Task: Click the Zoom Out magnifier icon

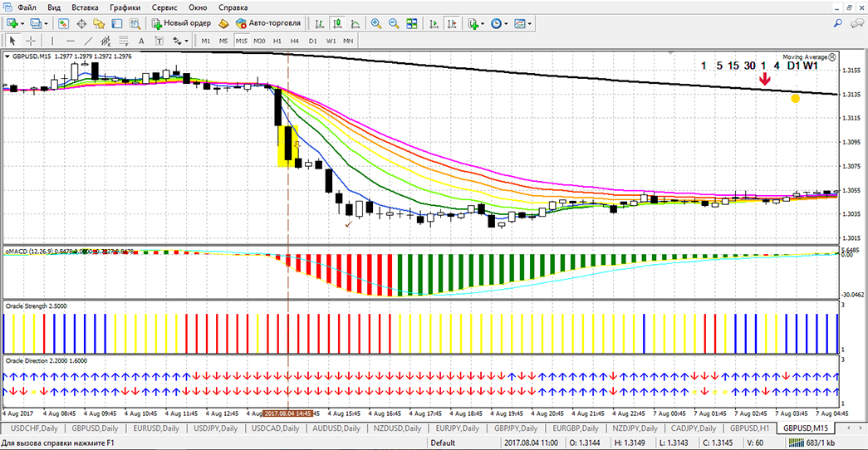Action: click(x=394, y=24)
